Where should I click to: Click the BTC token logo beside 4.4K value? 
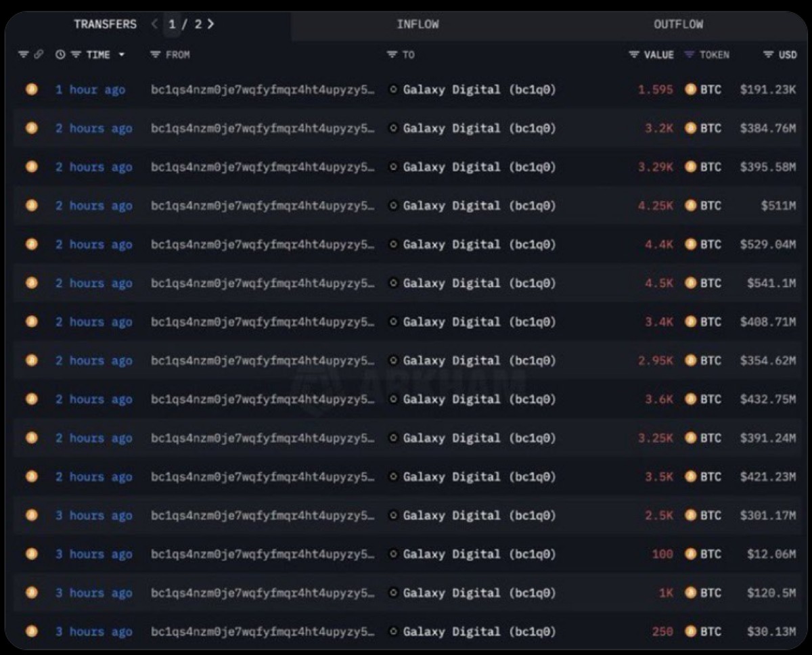click(690, 244)
